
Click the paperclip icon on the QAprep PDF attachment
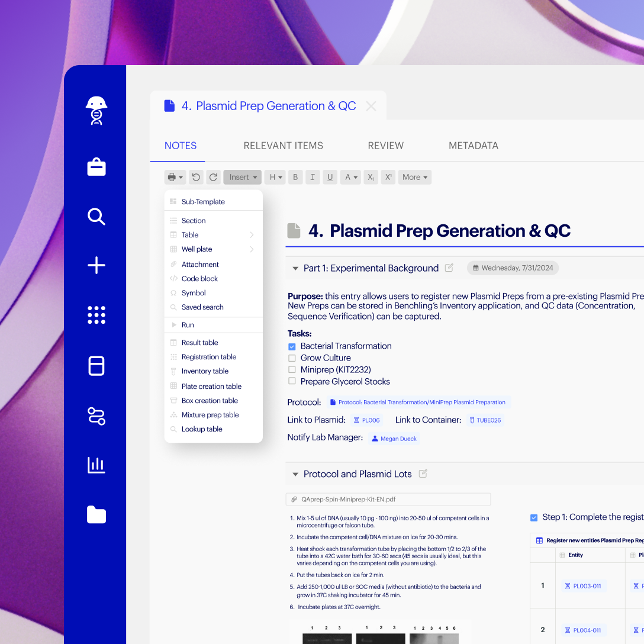294,500
